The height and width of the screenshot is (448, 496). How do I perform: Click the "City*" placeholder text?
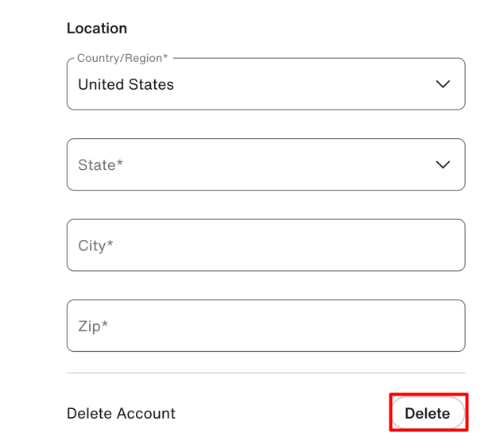pyautogui.click(x=95, y=245)
